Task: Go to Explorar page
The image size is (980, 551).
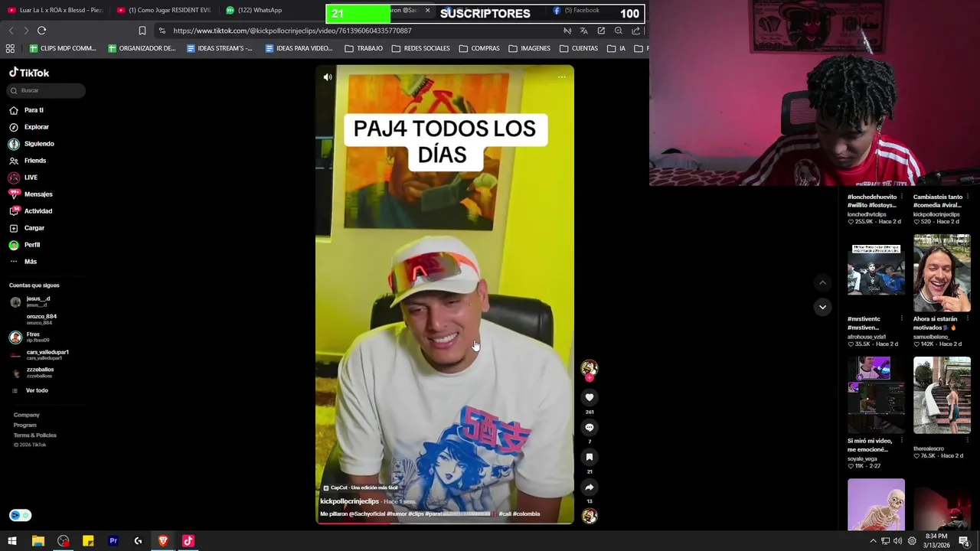Action: (x=29, y=127)
